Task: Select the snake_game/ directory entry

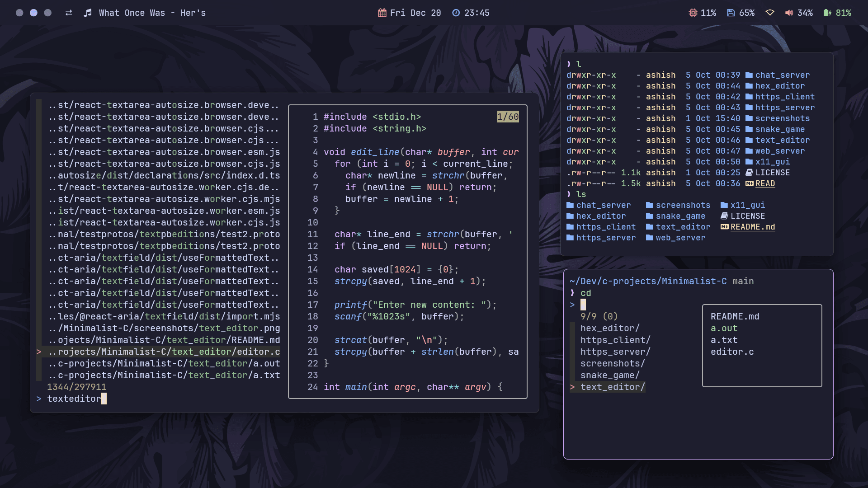Action: 610,375
